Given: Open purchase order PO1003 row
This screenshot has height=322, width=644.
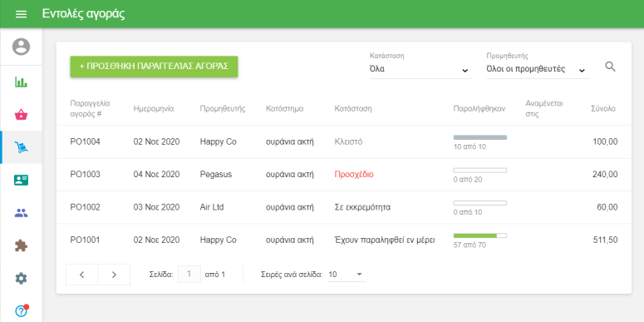Looking at the screenshot, I should point(344,175).
